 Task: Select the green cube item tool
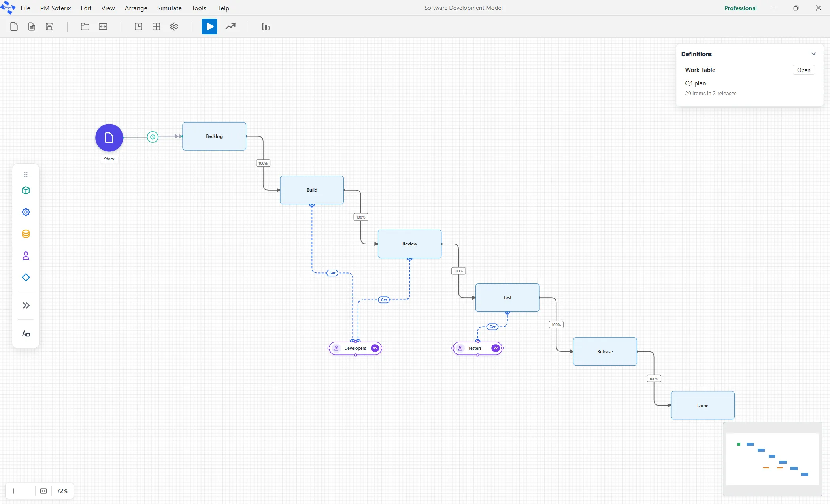click(x=26, y=191)
